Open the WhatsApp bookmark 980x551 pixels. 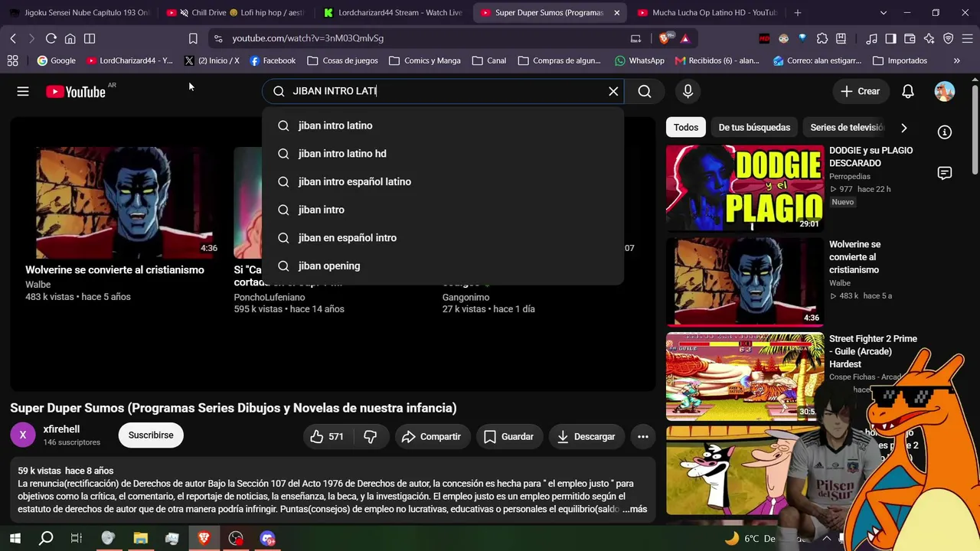tap(639, 60)
